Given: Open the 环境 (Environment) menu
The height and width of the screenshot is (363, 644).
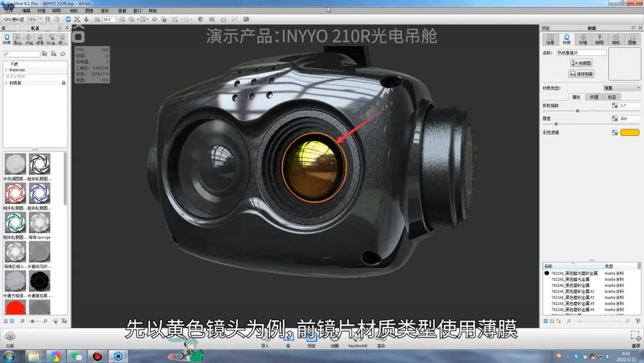Looking at the screenshot, I should point(41,11).
